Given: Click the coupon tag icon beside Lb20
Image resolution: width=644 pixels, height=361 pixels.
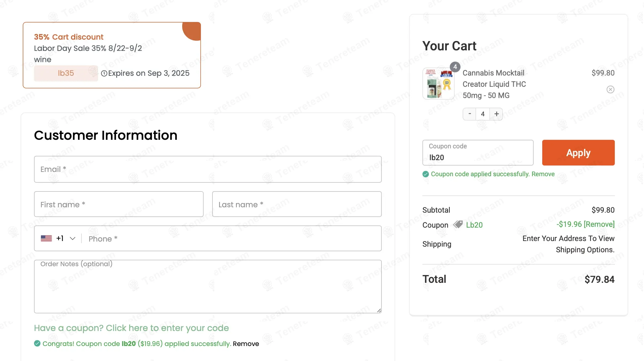Looking at the screenshot, I should (x=458, y=224).
